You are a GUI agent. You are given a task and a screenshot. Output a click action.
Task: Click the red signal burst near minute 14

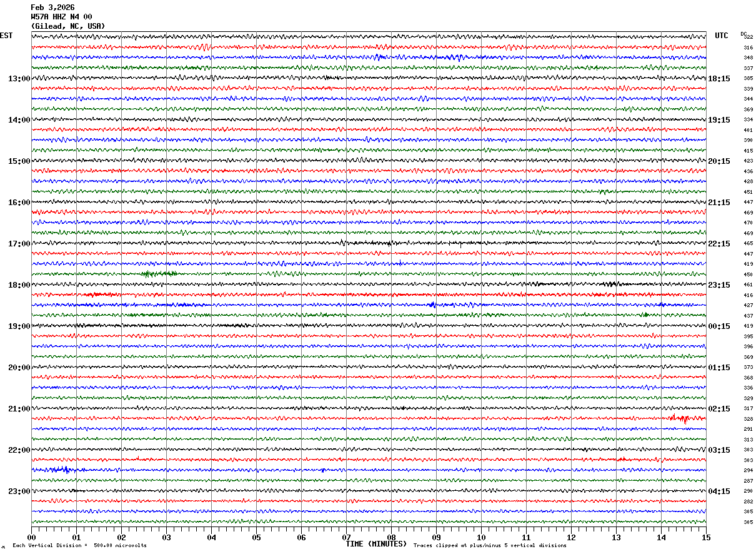pos(679,418)
